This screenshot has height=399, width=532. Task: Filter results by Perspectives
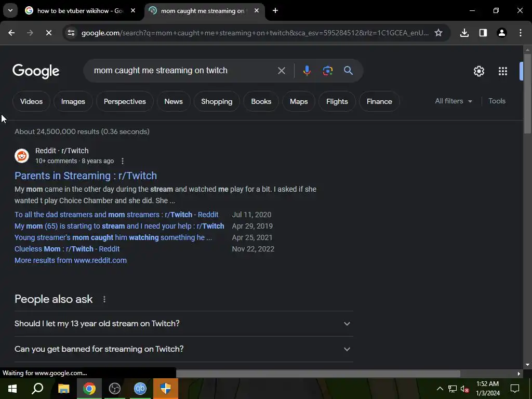(x=125, y=101)
